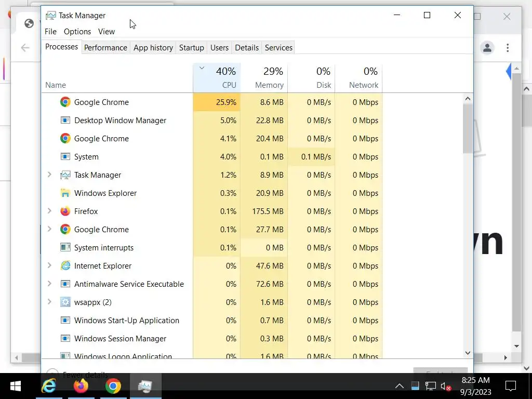Open Firefox from the taskbar
The width and height of the screenshot is (532, 399).
(x=81, y=386)
